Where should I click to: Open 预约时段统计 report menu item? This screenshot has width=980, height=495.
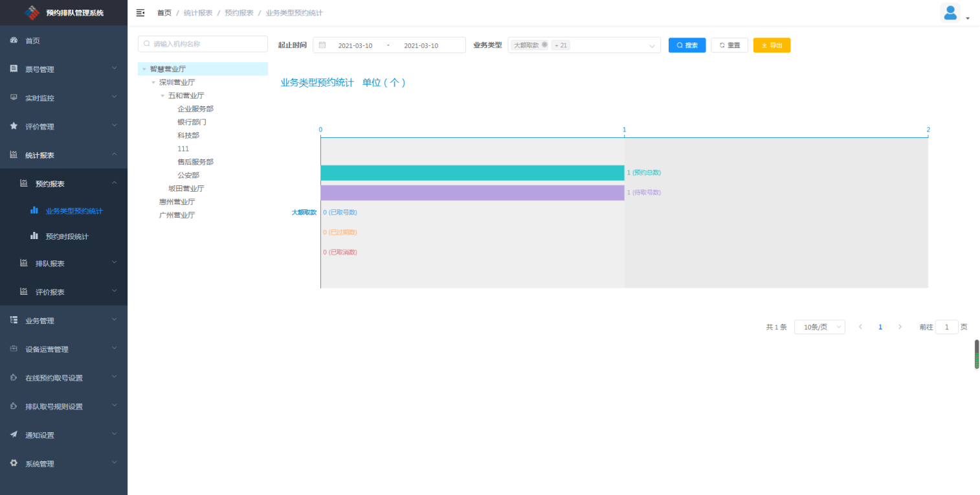click(67, 236)
